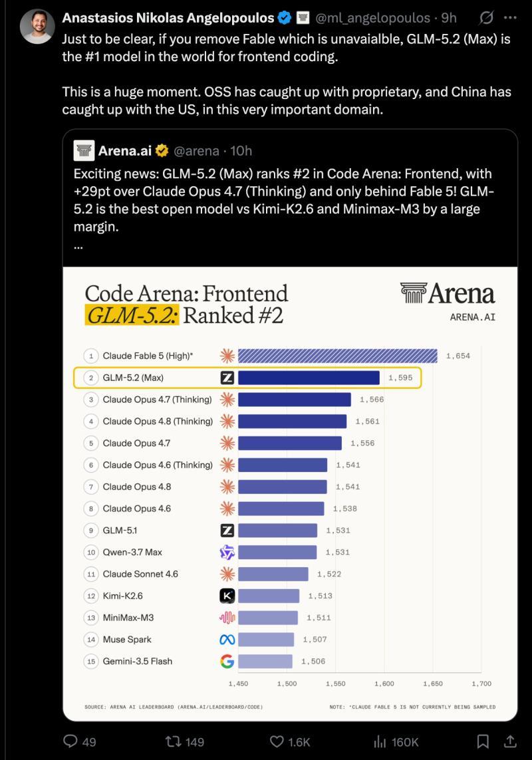The height and width of the screenshot is (760, 532).
Task: Click the repost icon showing 149
Action: [x=173, y=741]
